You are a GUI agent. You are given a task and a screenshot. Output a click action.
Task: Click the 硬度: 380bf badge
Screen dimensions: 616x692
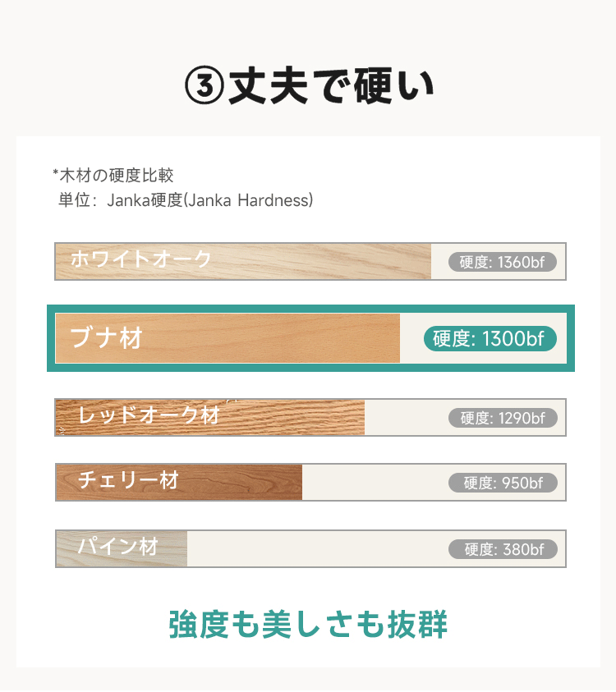pyautogui.click(x=503, y=549)
